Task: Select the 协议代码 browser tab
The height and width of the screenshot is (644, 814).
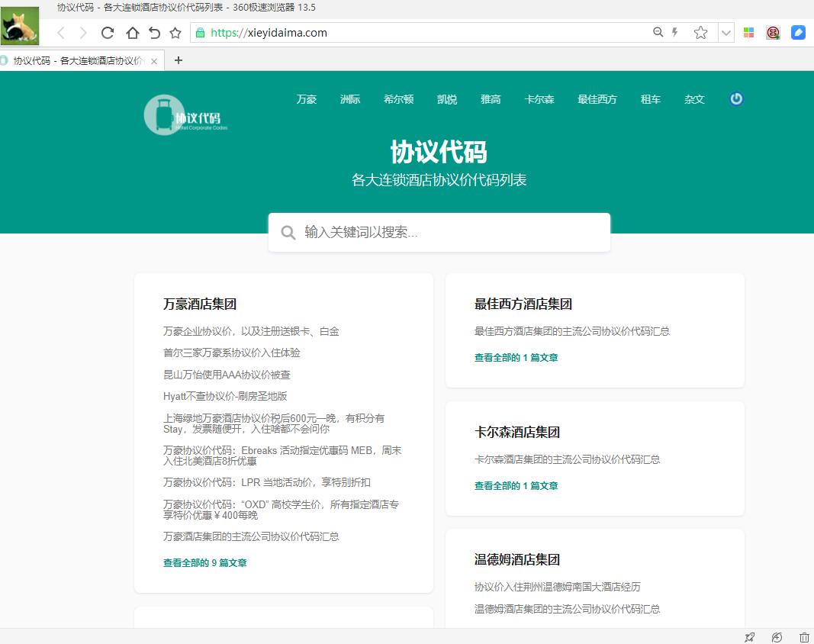Action: tap(79, 61)
